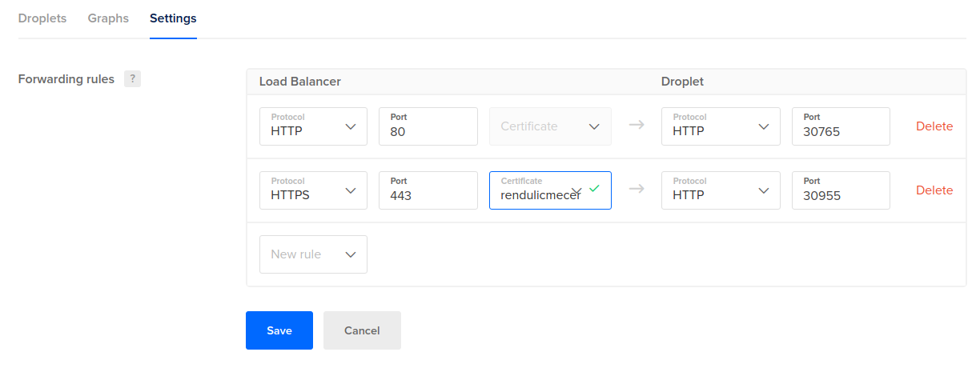Screen dimensions: 980x380
Task: Click the Load Balancer column header
Action: tap(300, 82)
